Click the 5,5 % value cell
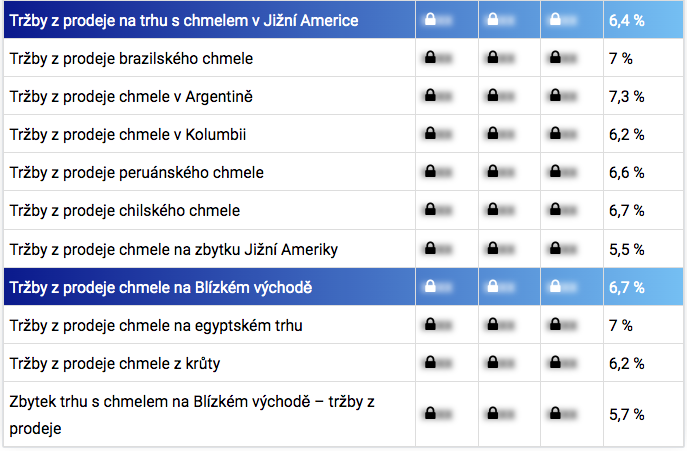Viewport: 687px width, 451px height. [626, 249]
